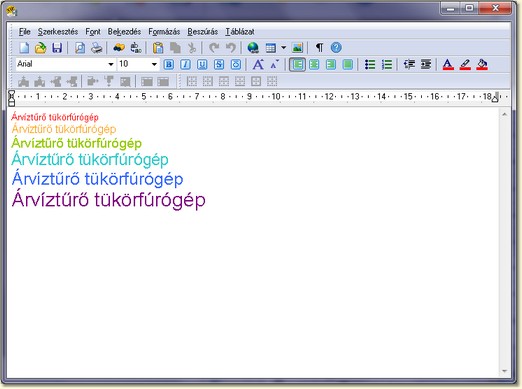Open the Szerkesztés menu

pos(58,32)
